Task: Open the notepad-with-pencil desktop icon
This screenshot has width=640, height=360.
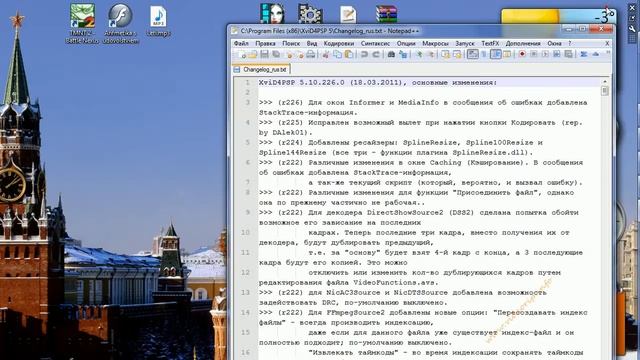Action: click(348, 14)
